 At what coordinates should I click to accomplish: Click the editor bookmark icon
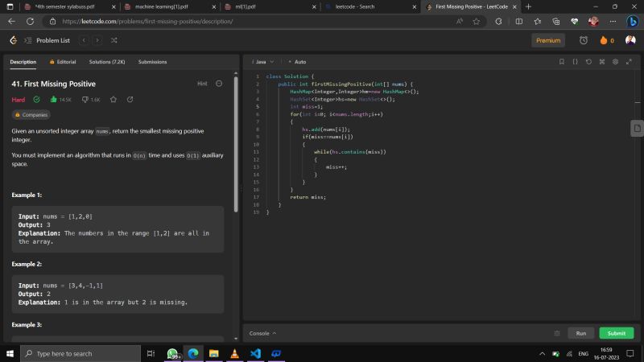tap(561, 62)
